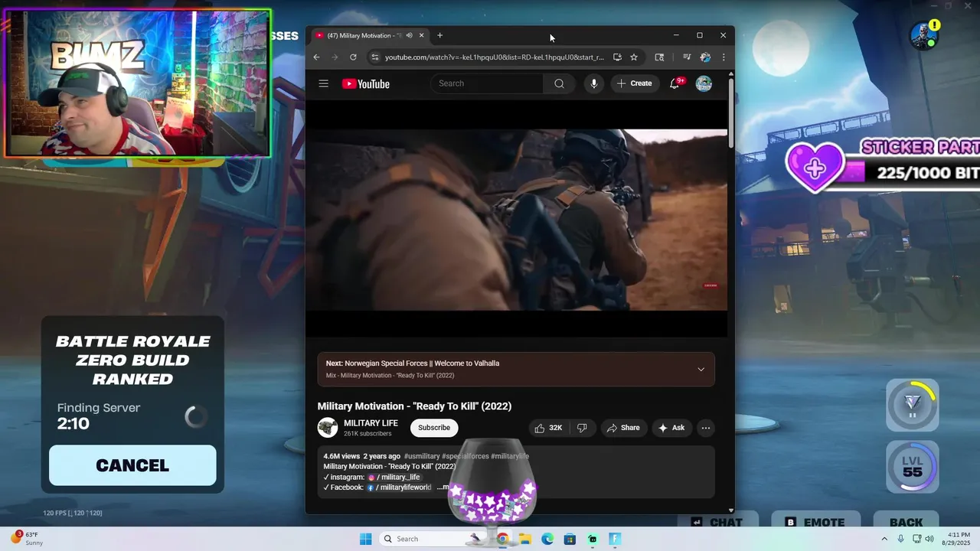Open the YouTube account avatar menu
Viewport: 980px width, 551px height.
click(x=704, y=83)
